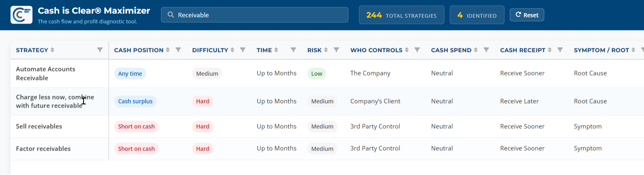The height and width of the screenshot is (175, 644).
Task: Open the Difficulty column filter funnel
Action: (x=243, y=50)
